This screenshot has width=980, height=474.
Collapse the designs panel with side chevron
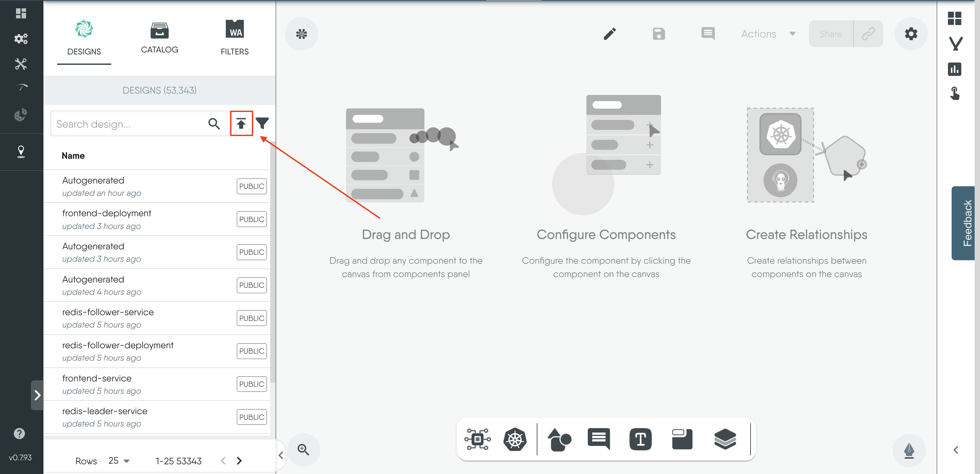coord(281,455)
